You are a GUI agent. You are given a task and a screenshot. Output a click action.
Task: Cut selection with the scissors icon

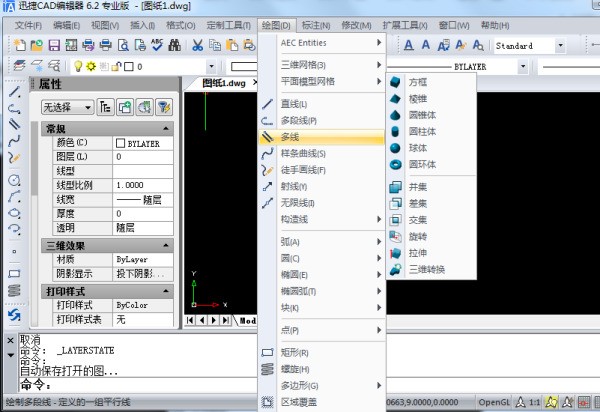point(197,46)
